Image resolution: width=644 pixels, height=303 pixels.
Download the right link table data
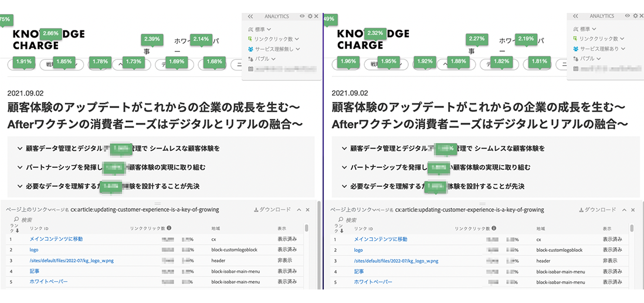point(597,210)
